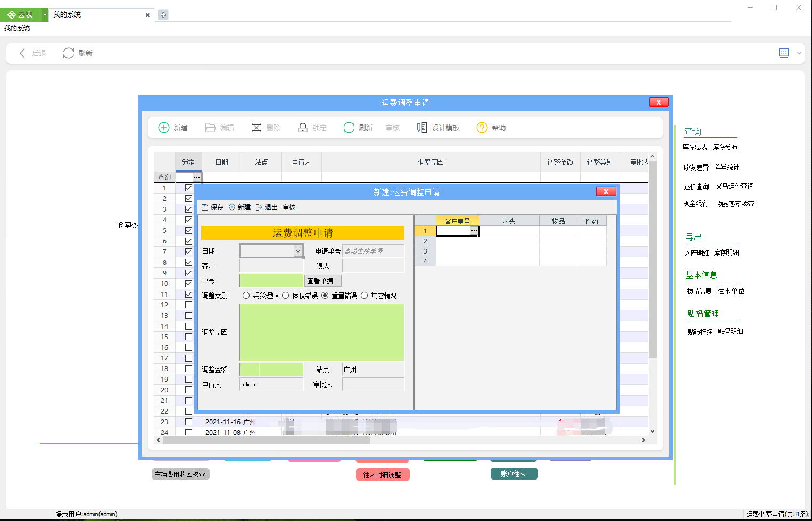Click the 编辑 folder icon
The height and width of the screenshot is (521, 812).
coord(210,128)
